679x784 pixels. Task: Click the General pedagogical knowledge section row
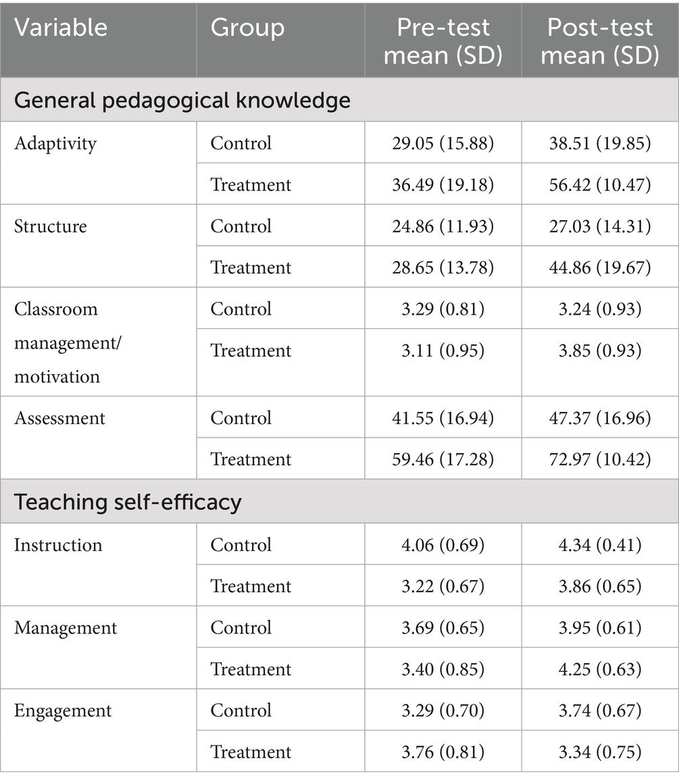pyautogui.click(x=182, y=100)
